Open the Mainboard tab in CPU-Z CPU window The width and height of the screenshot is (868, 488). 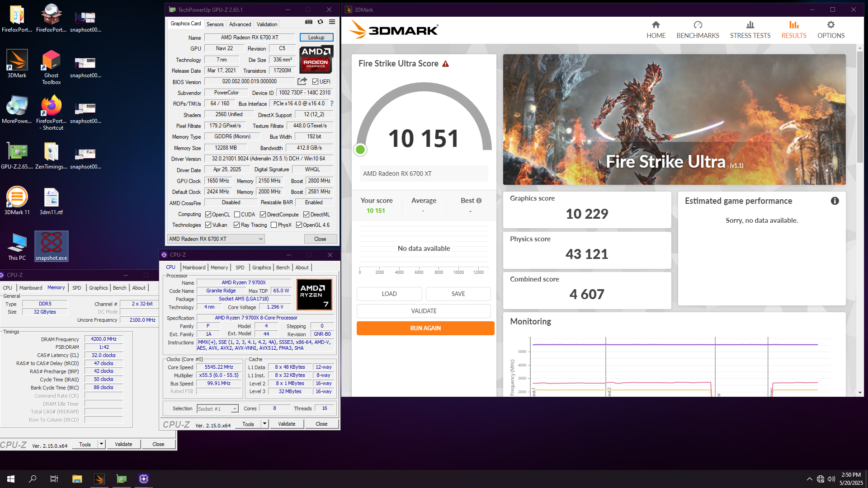[x=194, y=267]
